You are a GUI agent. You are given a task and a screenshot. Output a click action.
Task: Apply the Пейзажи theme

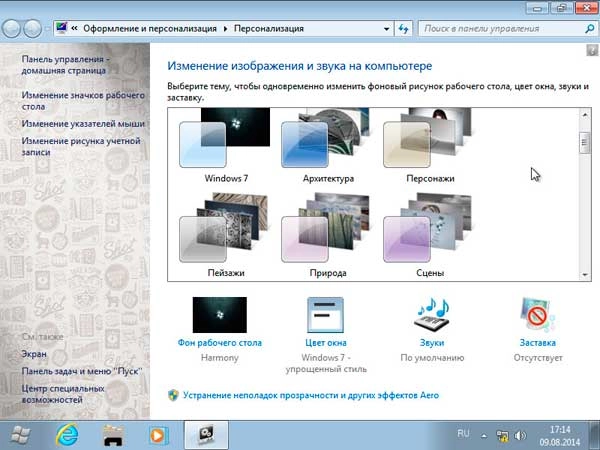click(224, 228)
